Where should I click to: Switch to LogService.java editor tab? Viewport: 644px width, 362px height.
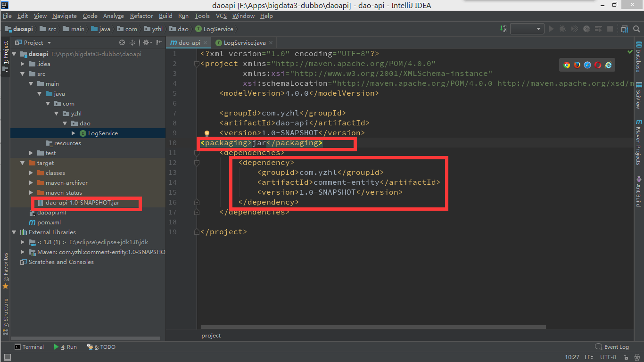tap(245, 42)
